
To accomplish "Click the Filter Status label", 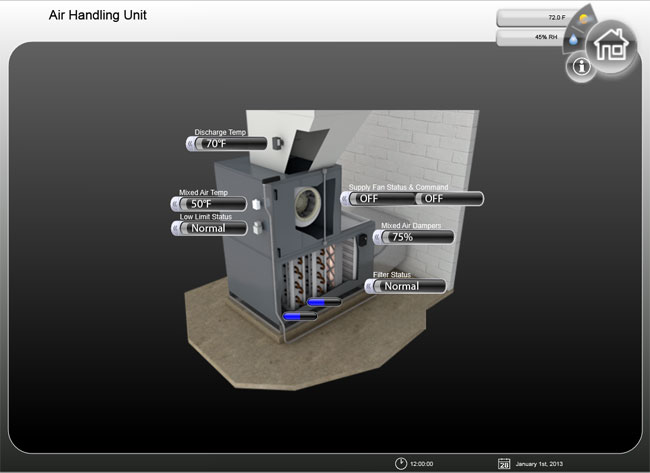I will point(392,274).
